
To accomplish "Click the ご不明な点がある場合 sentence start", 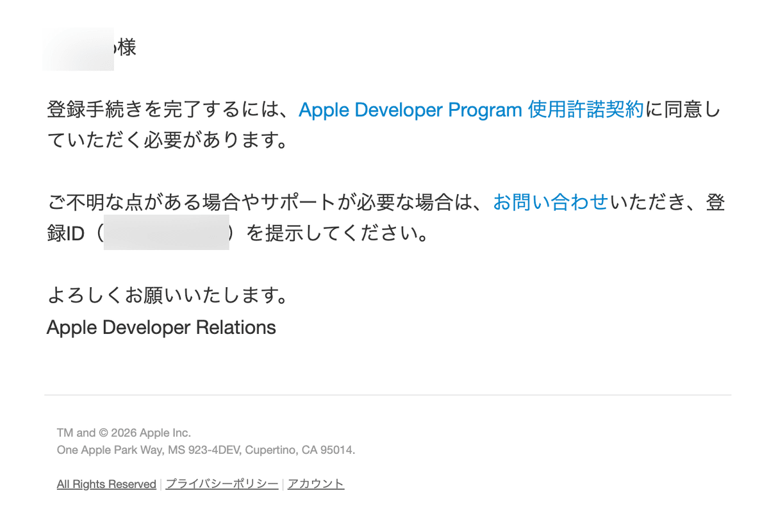I will [x=144, y=203].
